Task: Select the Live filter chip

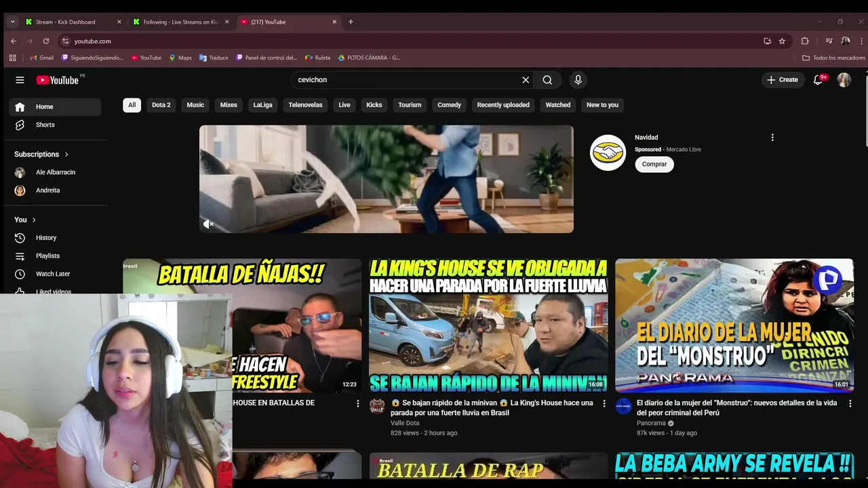Action: click(x=344, y=105)
